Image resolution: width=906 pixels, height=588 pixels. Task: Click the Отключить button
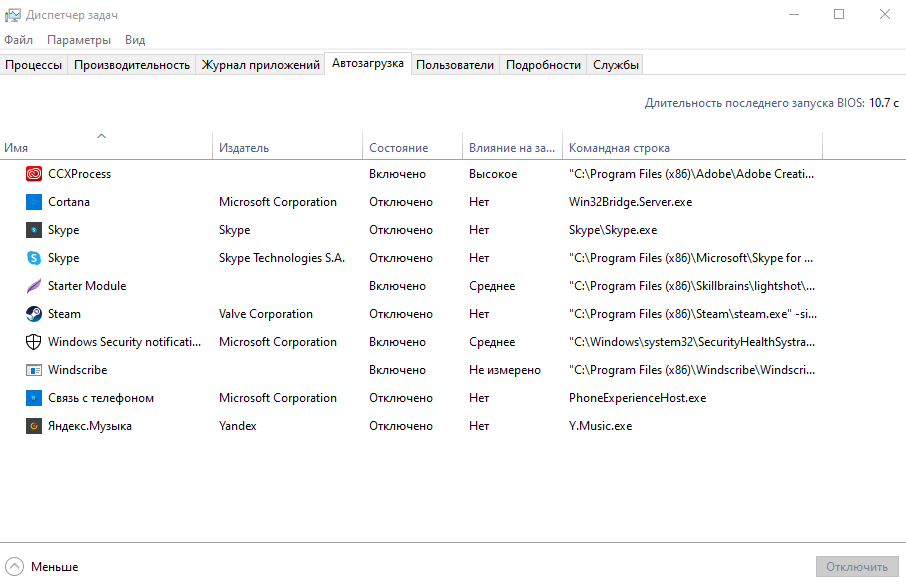[x=857, y=567]
